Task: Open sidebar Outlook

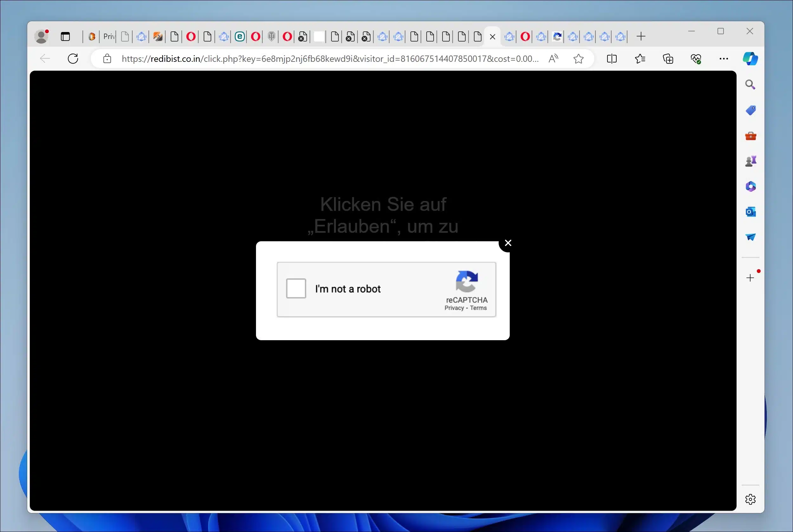Action: [750, 212]
